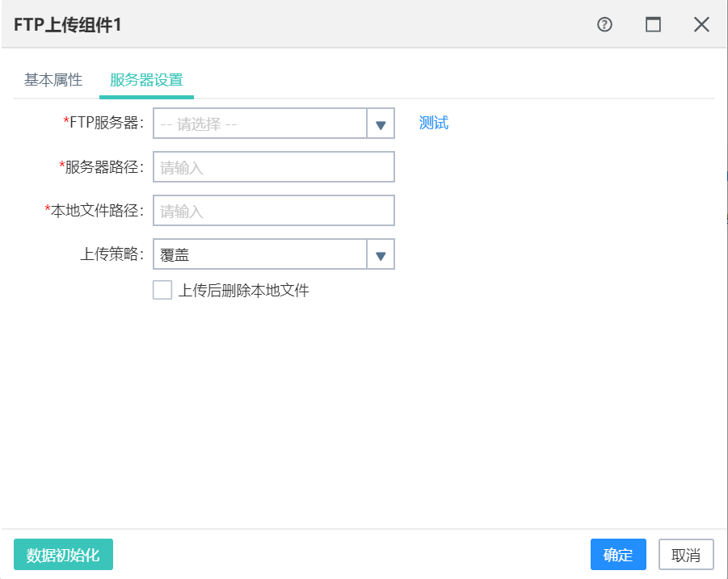Click the *FTP服务器 field label
728x579 pixels.
[103, 123]
